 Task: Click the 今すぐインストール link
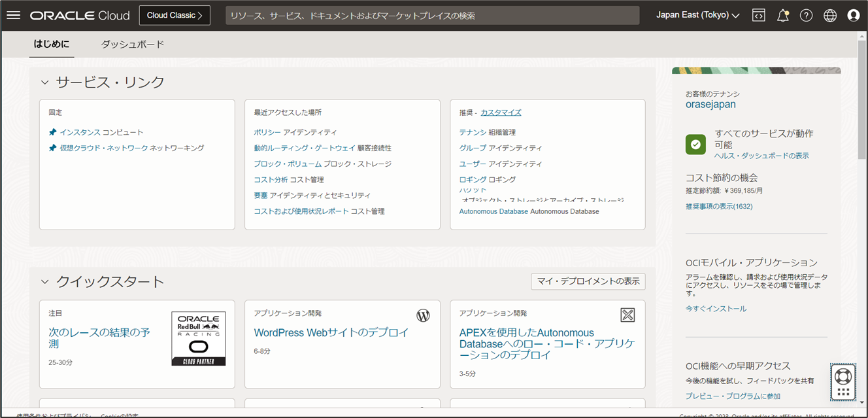click(x=716, y=308)
